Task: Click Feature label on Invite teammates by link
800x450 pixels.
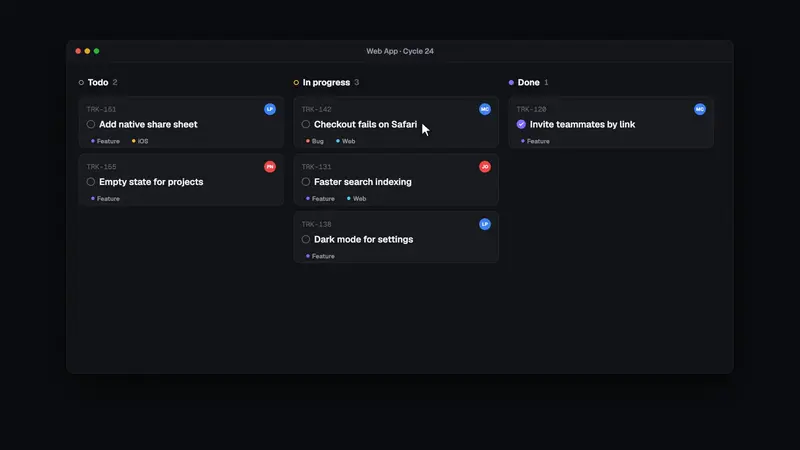Action: [x=535, y=141]
